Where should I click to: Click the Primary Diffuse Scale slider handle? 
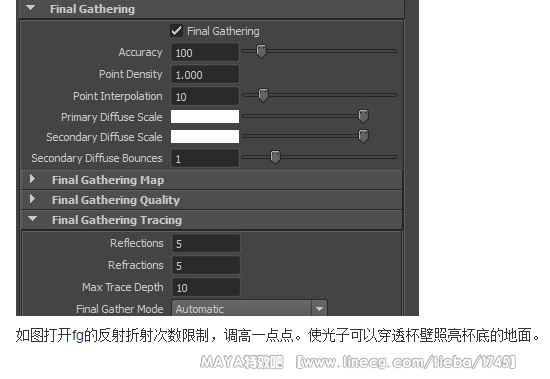click(363, 116)
